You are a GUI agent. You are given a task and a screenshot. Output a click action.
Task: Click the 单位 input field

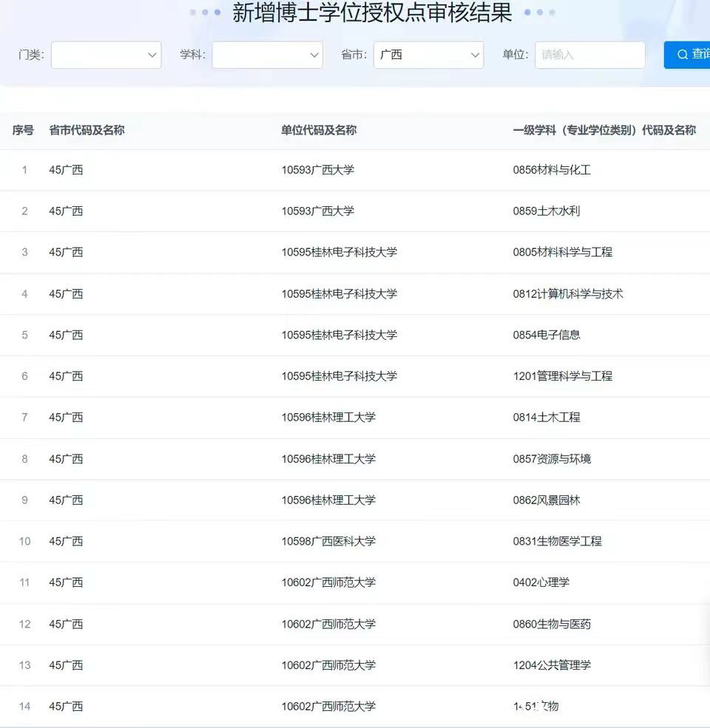(x=589, y=55)
